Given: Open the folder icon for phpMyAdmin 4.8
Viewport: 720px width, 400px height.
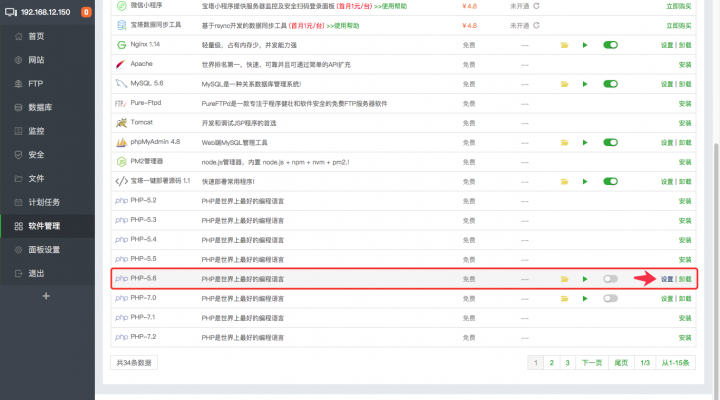Looking at the screenshot, I should pos(564,142).
